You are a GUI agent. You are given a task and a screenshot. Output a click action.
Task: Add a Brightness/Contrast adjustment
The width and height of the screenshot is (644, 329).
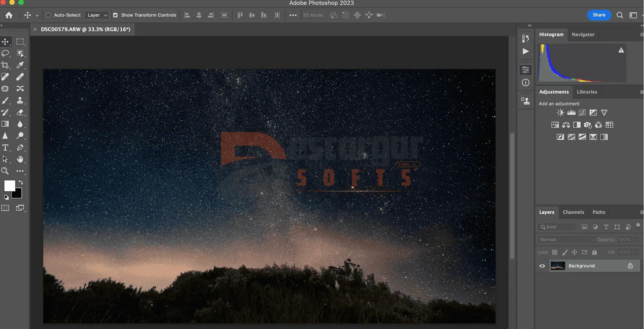tap(560, 113)
